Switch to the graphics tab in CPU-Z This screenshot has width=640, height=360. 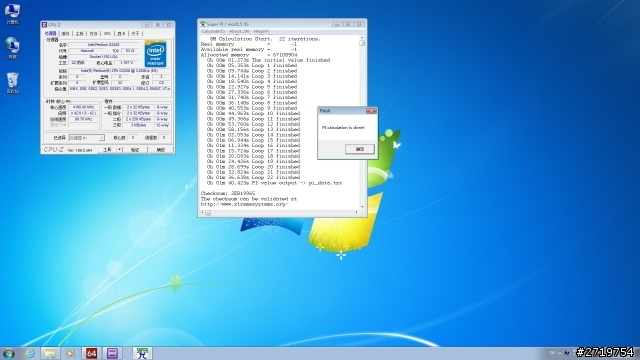tap(122, 33)
